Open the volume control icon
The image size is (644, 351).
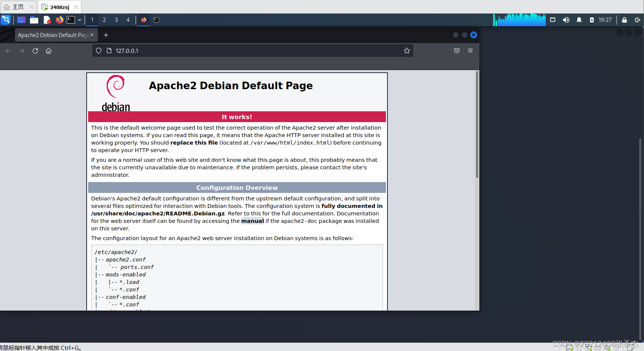(566, 20)
